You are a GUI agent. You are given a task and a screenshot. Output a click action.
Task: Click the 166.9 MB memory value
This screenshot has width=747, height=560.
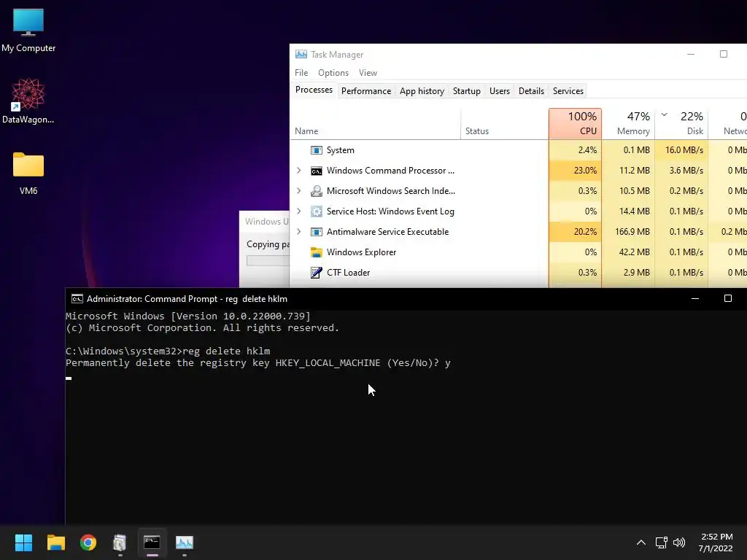632,232
